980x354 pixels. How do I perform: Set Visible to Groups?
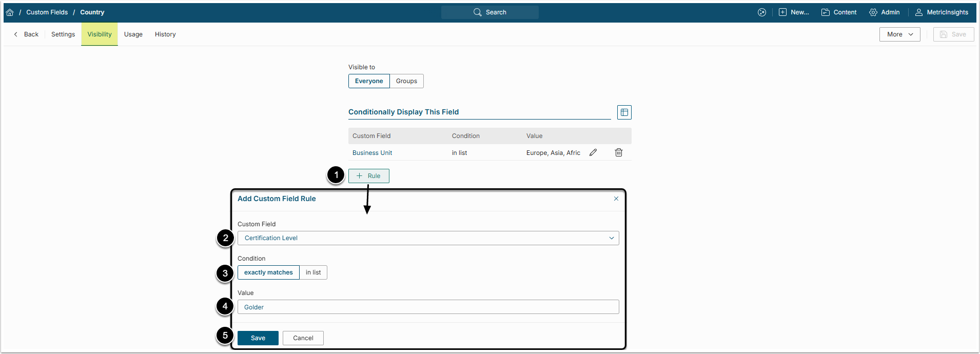pyautogui.click(x=406, y=81)
